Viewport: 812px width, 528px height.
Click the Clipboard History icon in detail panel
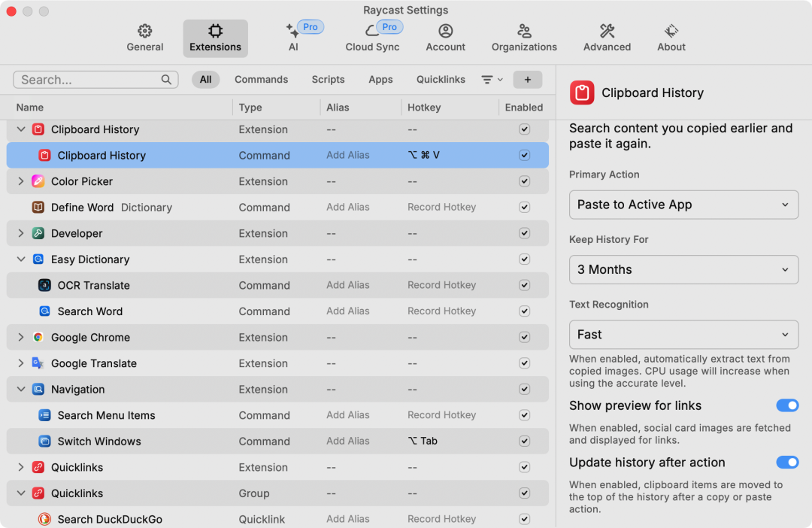582,93
